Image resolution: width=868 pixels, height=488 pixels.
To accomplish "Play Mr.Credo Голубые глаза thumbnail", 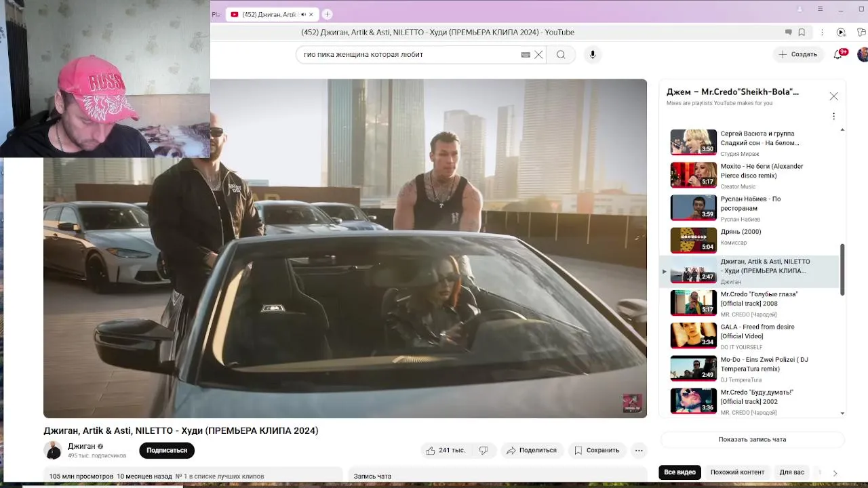I will 693,303.
